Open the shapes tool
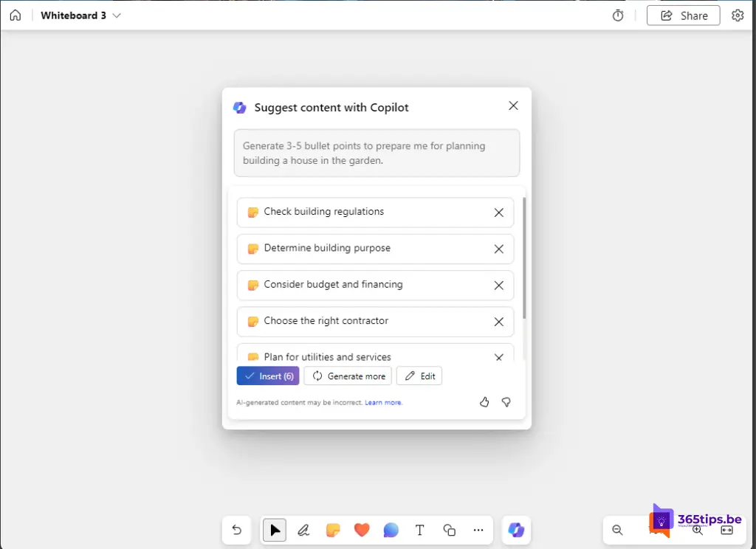The width and height of the screenshot is (756, 549). [449, 530]
